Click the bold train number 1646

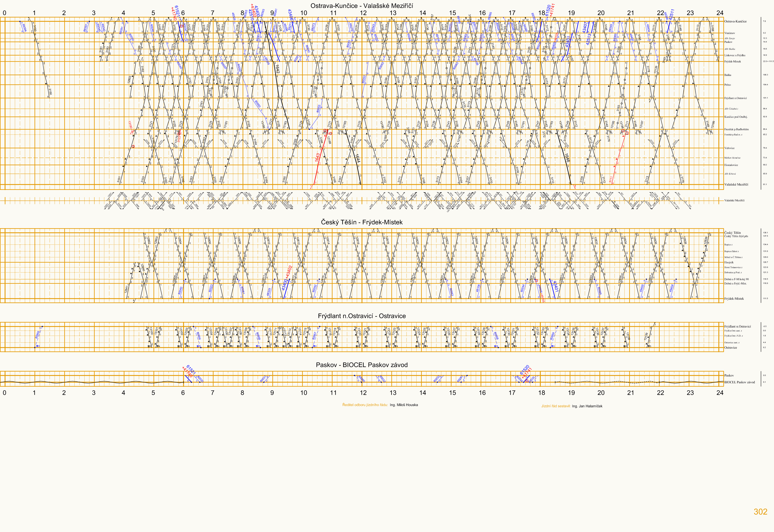(x=567, y=158)
